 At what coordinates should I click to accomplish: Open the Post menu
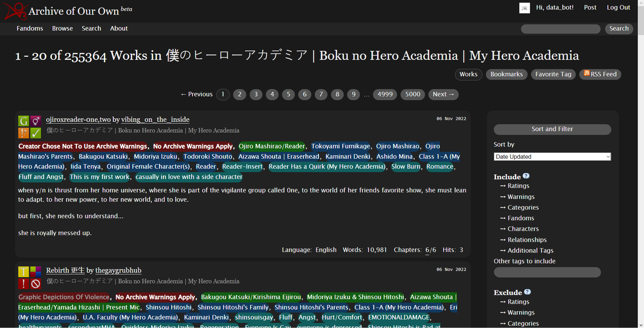point(590,8)
